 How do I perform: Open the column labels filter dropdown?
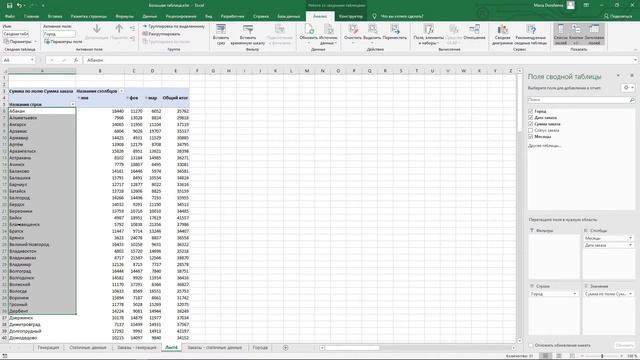click(x=121, y=91)
